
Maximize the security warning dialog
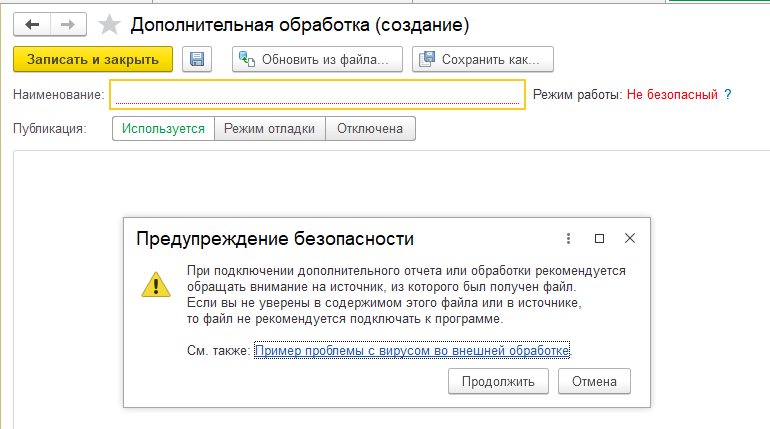pyautogui.click(x=599, y=239)
